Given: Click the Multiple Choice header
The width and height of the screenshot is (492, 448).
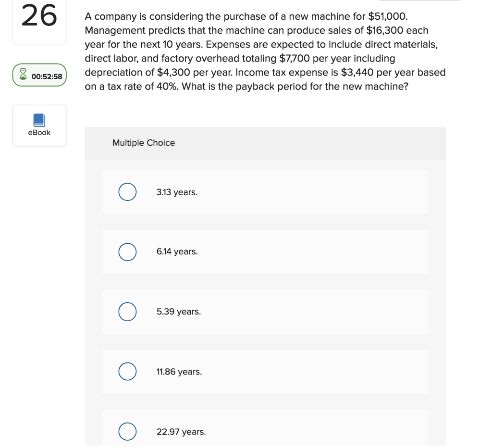Looking at the screenshot, I should pos(143,143).
